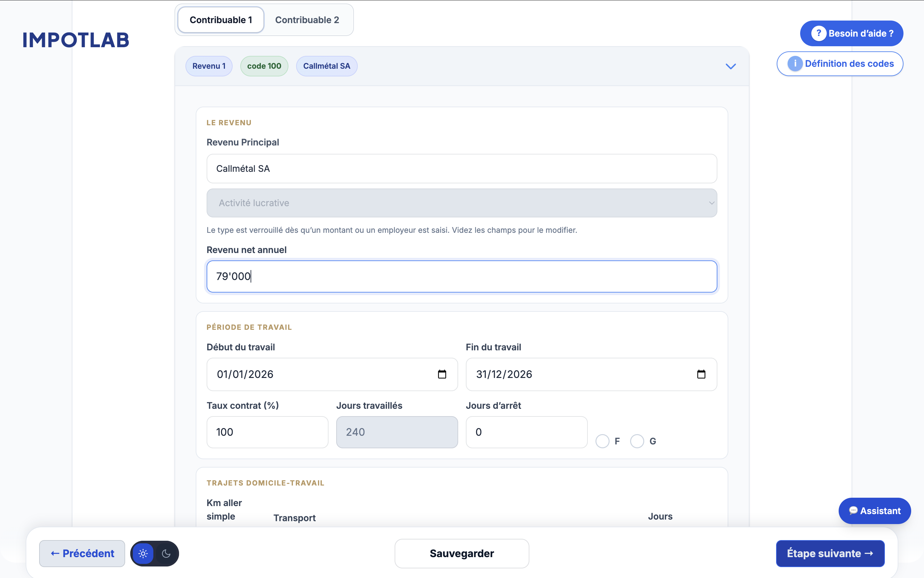Edit the Jours d'arrêt field
Screen dimensions: 924x578
pos(526,432)
